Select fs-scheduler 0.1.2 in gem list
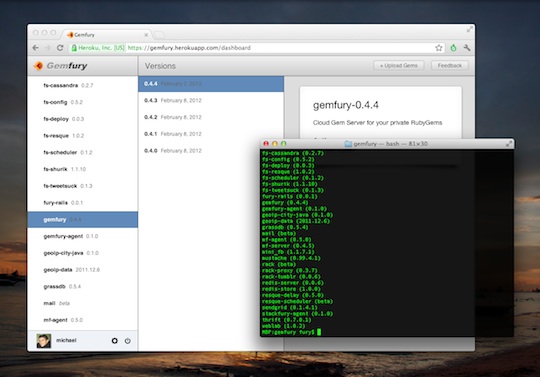540x377 pixels. click(x=83, y=152)
